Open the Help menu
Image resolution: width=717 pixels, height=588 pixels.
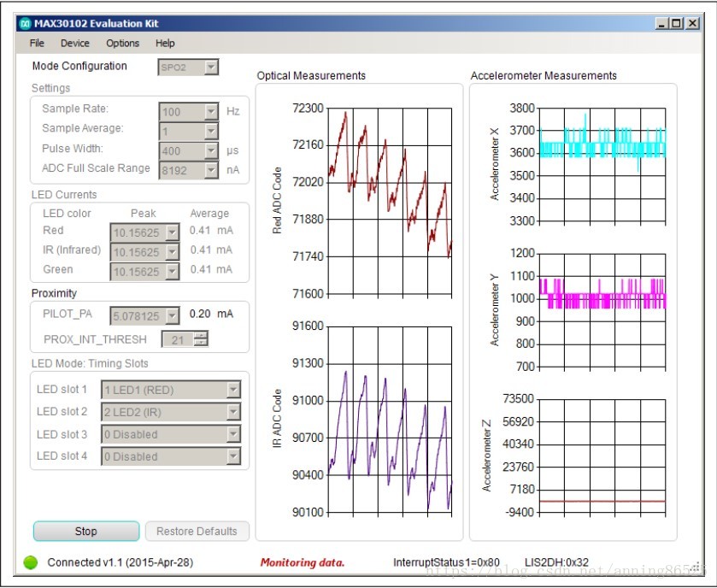pyautogui.click(x=165, y=43)
